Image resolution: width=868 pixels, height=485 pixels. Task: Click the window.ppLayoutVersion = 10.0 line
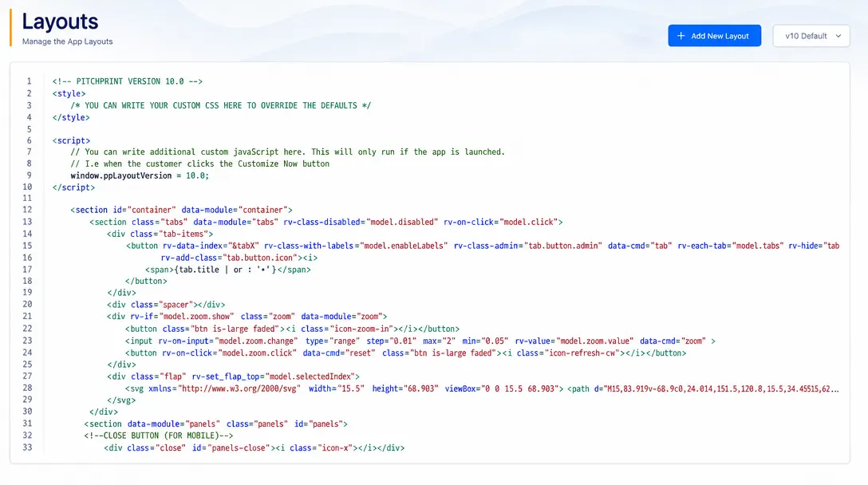(140, 175)
